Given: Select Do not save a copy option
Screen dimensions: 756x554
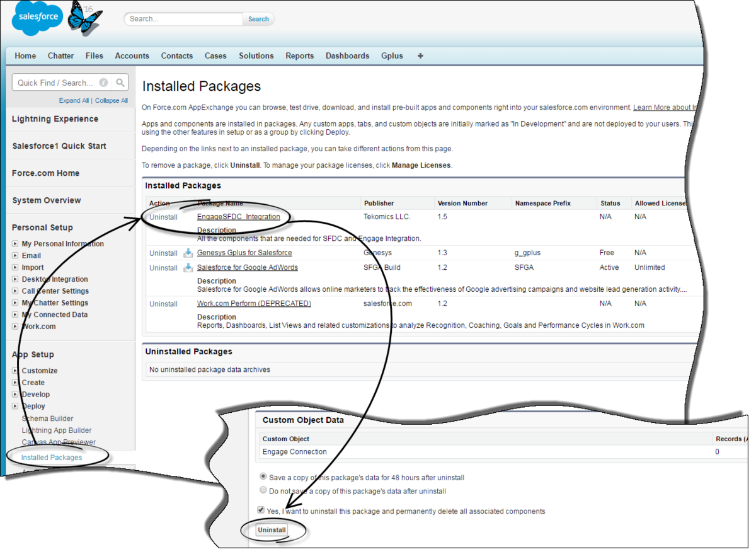Looking at the screenshot, I should click(x=263, y=490).
